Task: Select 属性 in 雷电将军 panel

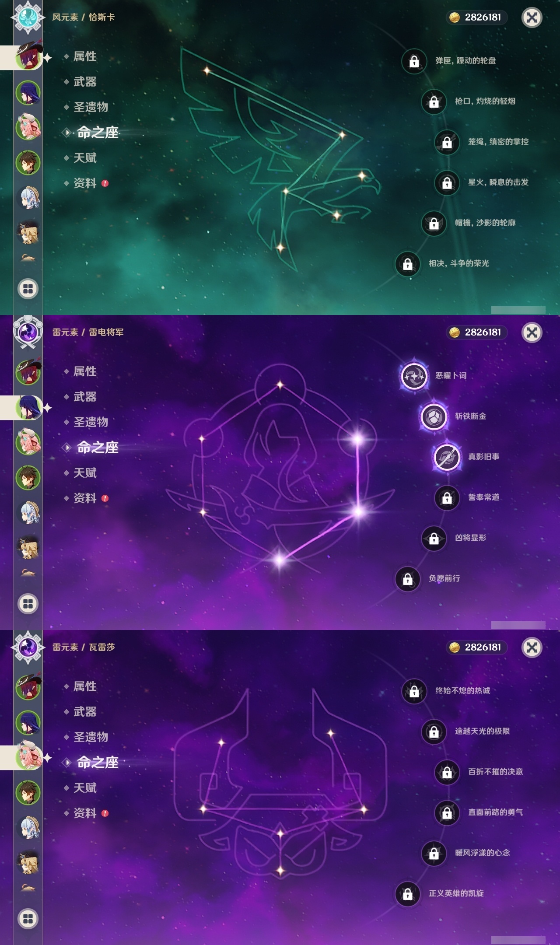Action: pos(85,371)
